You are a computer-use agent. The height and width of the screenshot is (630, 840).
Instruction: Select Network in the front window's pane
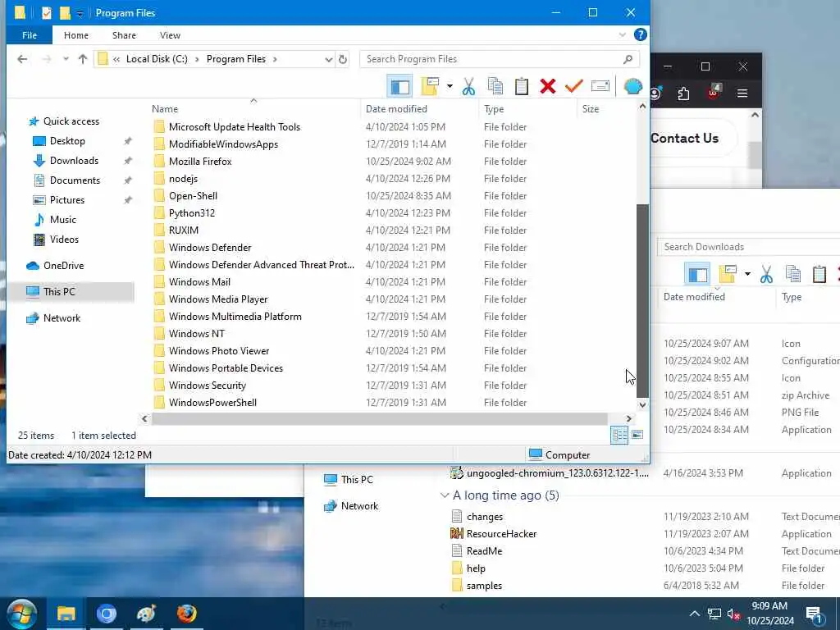[62, 318]
